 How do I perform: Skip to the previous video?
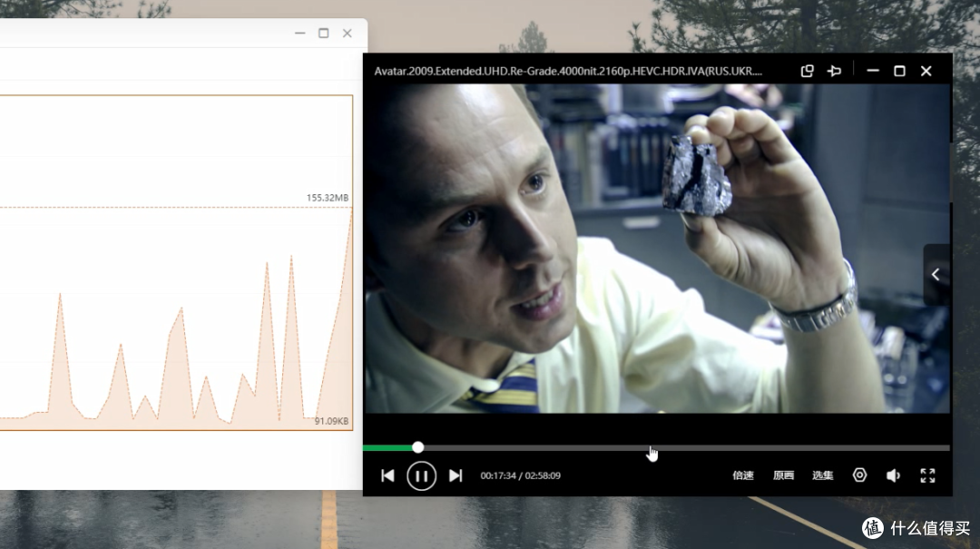point(387,475)
